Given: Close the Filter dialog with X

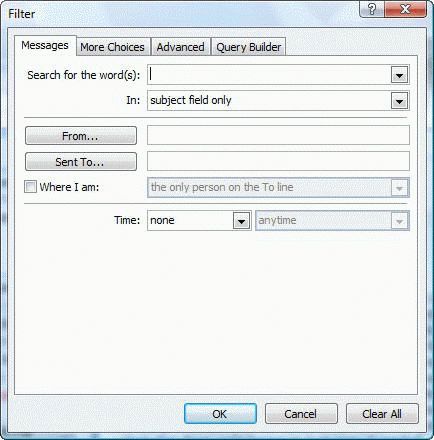Looking at the screenshot, I should [405, 9].
